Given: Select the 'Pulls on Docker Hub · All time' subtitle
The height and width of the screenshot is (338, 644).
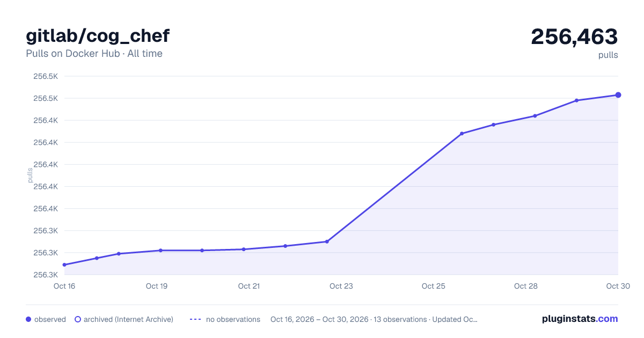Looking at the screenshot, I should pyautogui.click(x=94, y=54).
